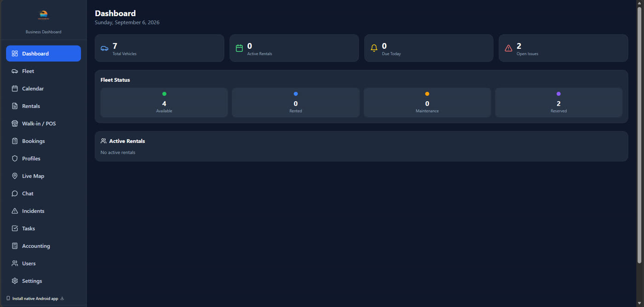The height and width of the screenshot is (307, 644).
Task: Click the Open Issues stat label
Action: (x=528, y=54)
